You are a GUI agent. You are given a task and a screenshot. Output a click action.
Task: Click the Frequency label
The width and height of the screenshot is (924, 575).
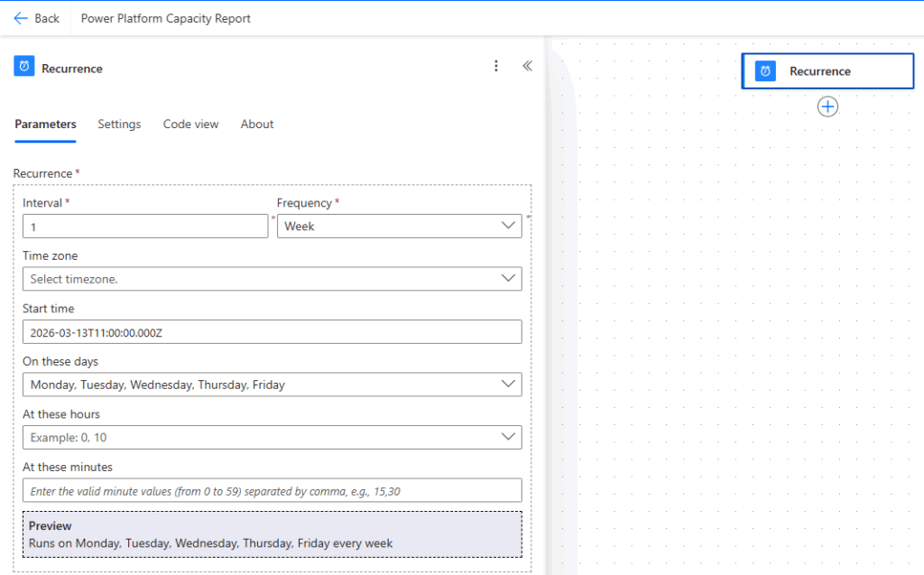click(x=305, y=203)
